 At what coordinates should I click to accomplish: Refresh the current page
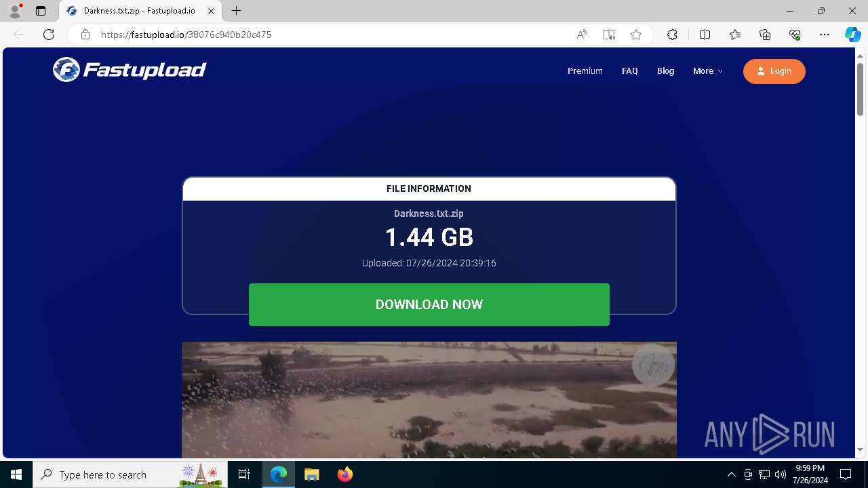pos(49,35)
